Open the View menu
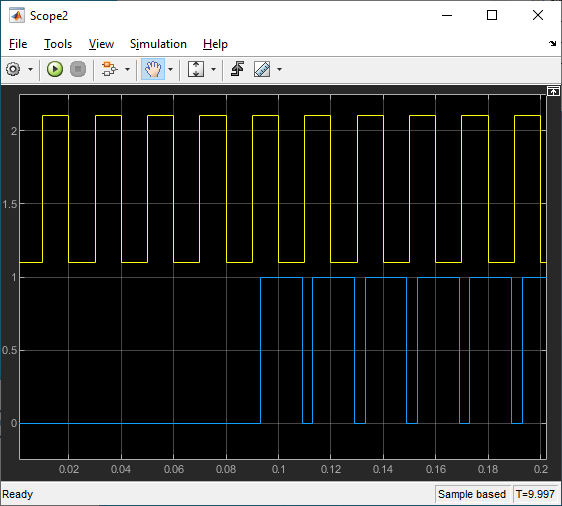This screenshot has height=506, width=562. click(x=101, y=44)
